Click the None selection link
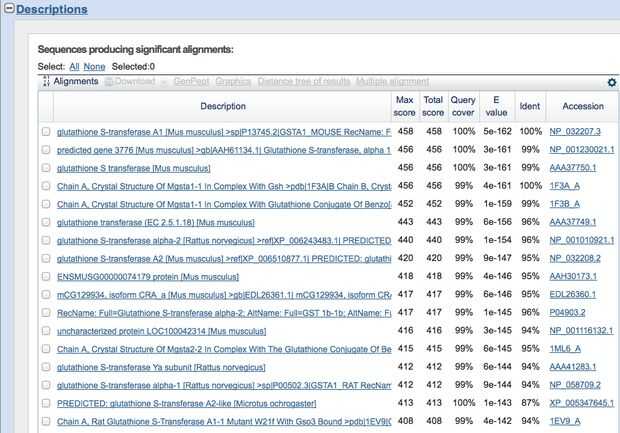 [95, 66]
